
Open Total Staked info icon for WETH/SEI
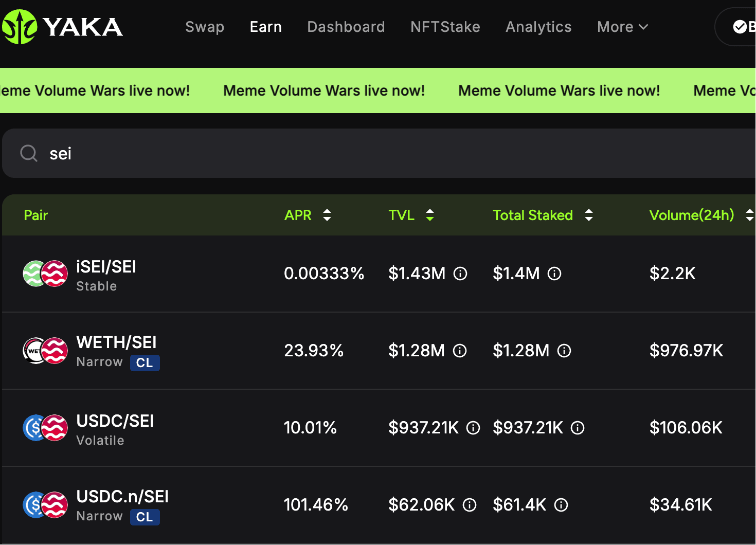(x=564, y=351)
